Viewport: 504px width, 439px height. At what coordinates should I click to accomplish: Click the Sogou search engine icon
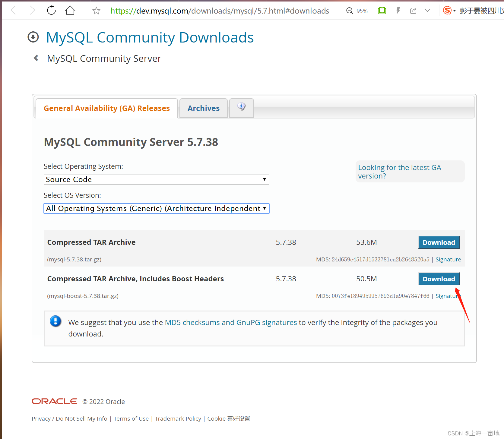pos(447,11)
